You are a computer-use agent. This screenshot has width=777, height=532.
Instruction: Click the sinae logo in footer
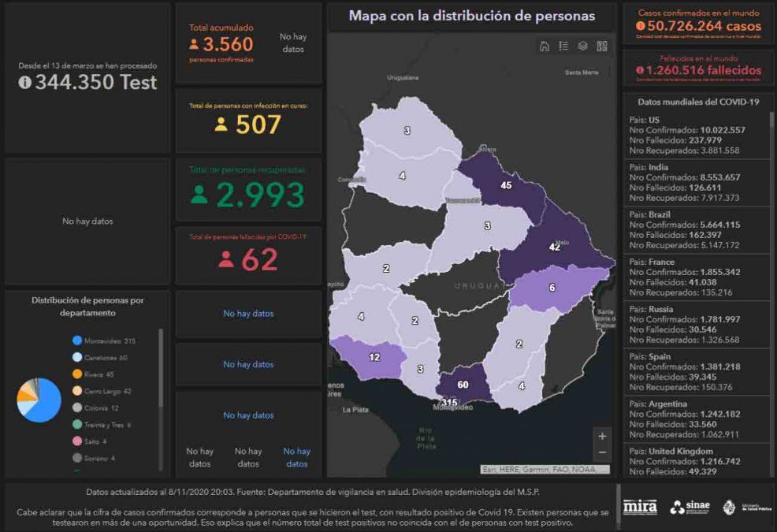(x=688, y=507)
